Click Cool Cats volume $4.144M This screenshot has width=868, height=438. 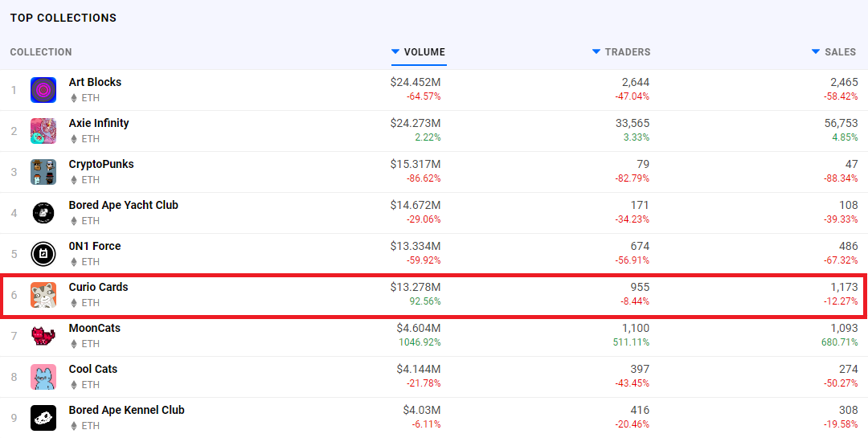419,370
